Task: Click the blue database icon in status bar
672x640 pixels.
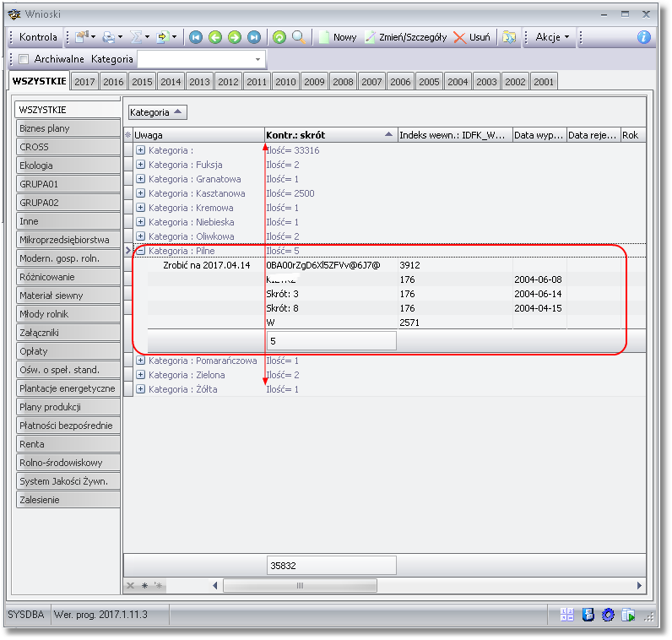Action: click(588, 615)
